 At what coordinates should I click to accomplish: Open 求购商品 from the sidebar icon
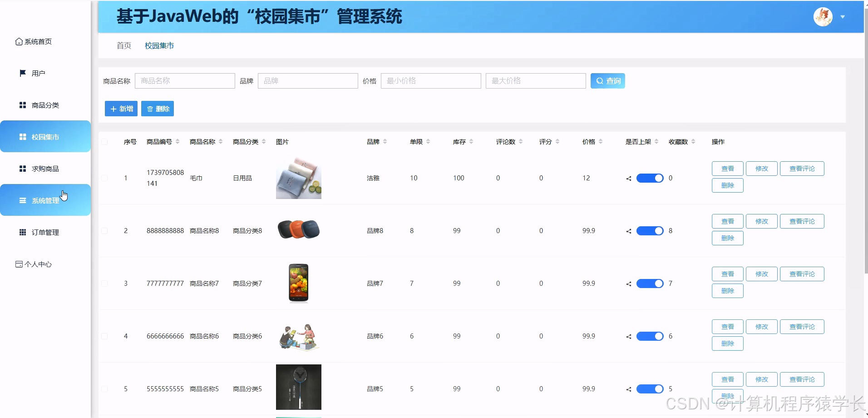pos(22,168)
